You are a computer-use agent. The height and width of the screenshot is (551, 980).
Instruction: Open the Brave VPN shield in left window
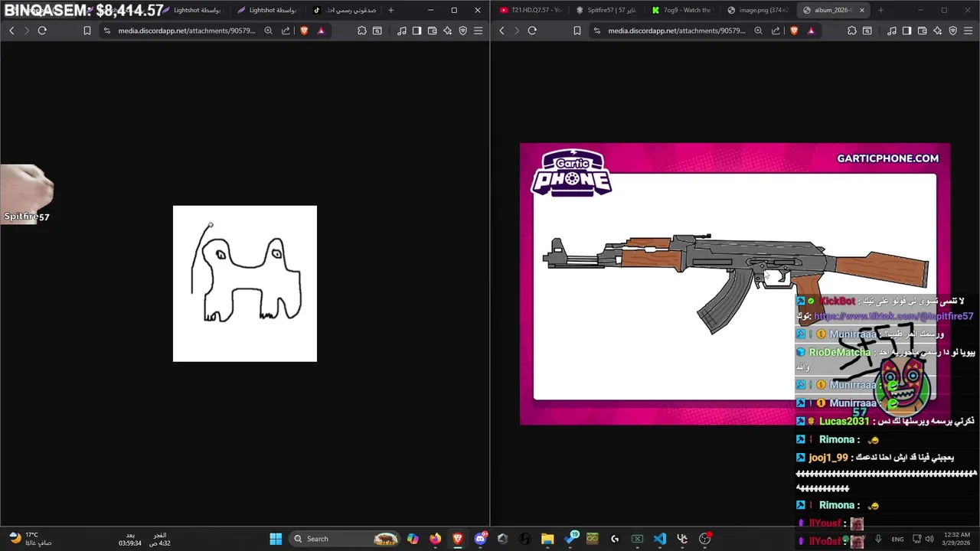[463, 31]
